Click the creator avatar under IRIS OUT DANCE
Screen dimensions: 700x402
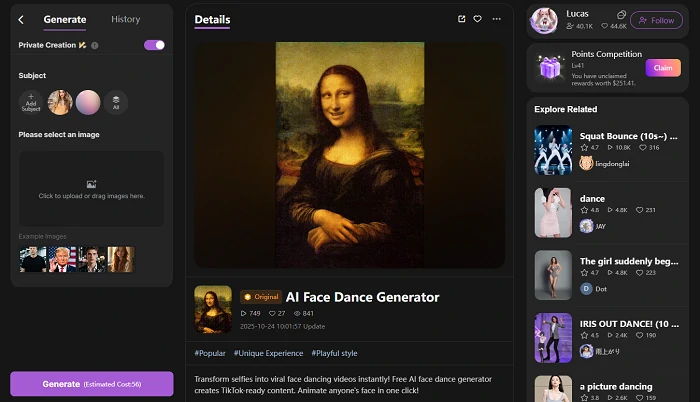[586, 351]
